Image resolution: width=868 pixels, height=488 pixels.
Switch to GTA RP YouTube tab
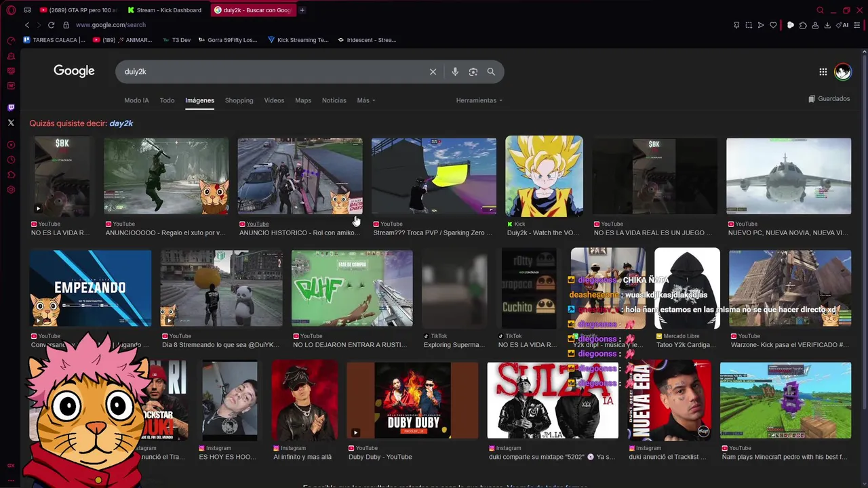pos(78,10)
